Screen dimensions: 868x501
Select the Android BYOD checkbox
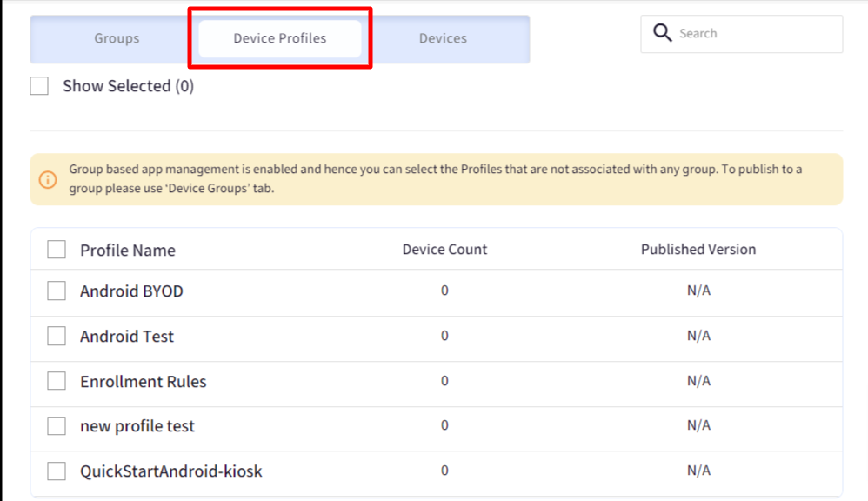point(57,291)
